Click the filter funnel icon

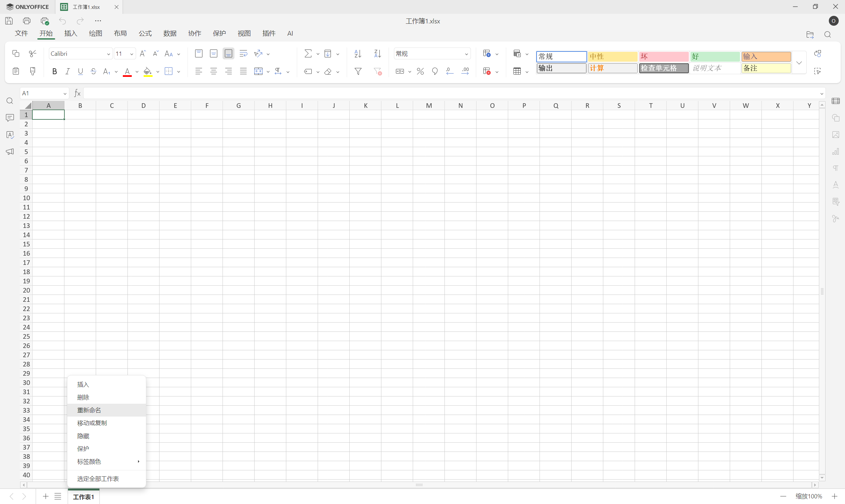[x=358, y=71]
